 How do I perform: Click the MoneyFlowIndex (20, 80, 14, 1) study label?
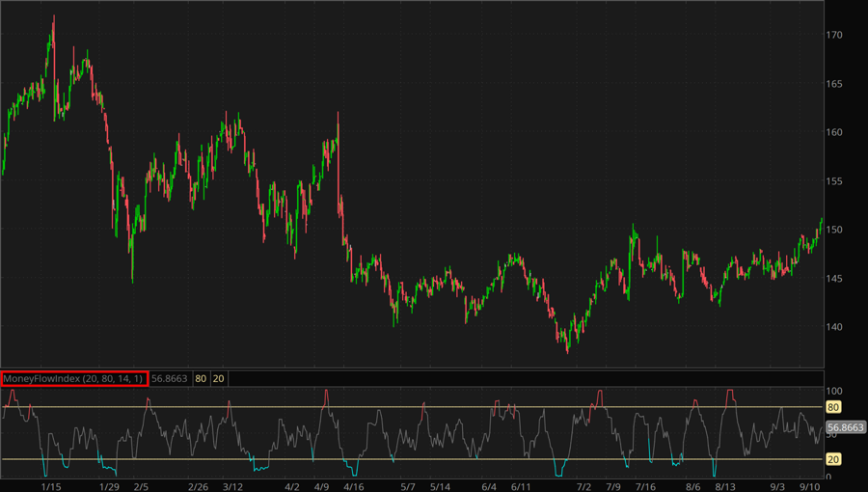tap(73, 378)
